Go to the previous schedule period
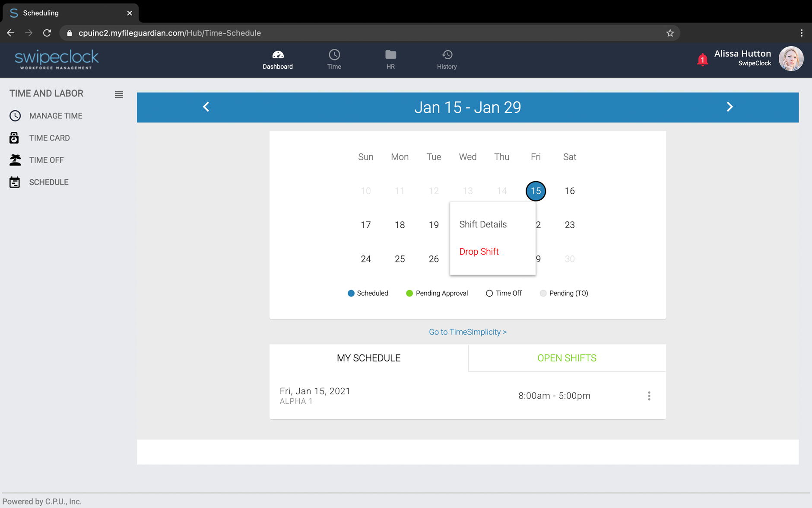 click(206, 107)
